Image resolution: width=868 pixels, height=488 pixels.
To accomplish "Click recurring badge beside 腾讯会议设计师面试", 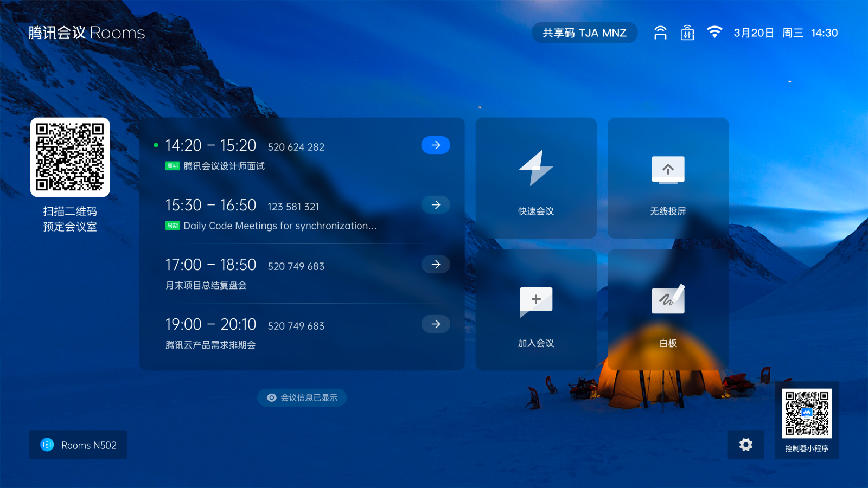I will coord(173,166).
